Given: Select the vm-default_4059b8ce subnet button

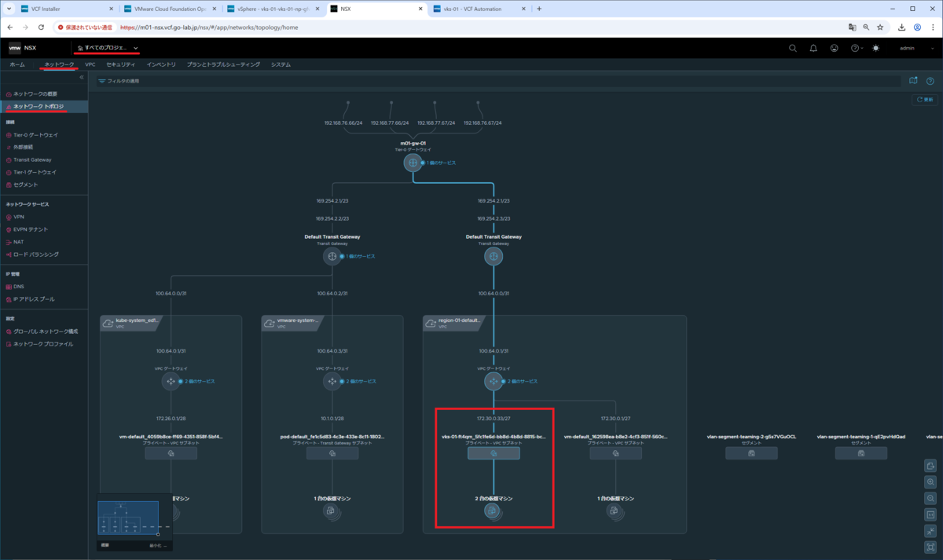Looking at the screenshot, I should (x=171, y=453).
